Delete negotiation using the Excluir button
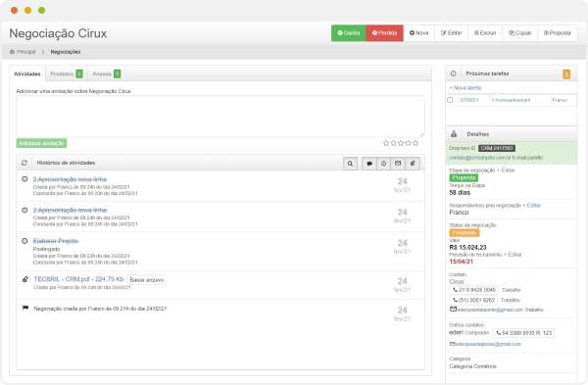The image size is (588, 385). pyautogui.click(x=485, y=33)
